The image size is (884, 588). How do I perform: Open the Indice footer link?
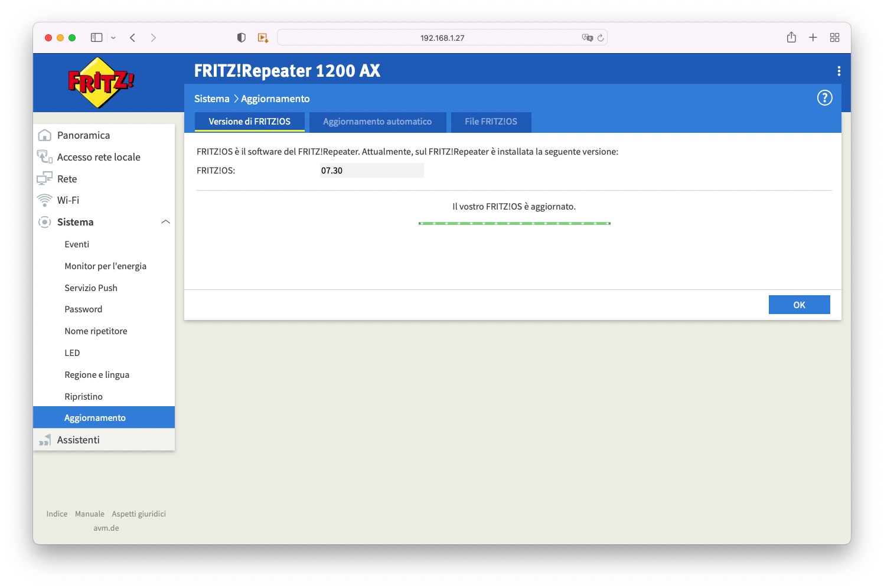pos(57,514)
